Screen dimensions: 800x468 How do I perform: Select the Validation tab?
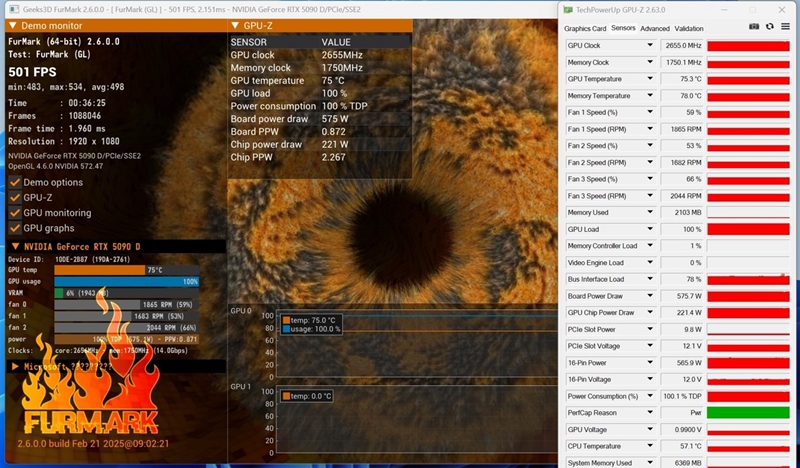click(689, 29)
